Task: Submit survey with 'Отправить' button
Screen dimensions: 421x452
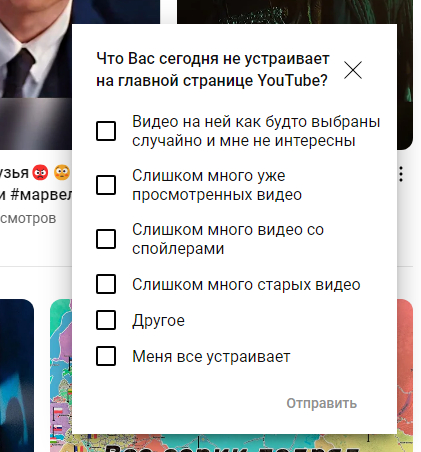Action: tap(322, 403)
